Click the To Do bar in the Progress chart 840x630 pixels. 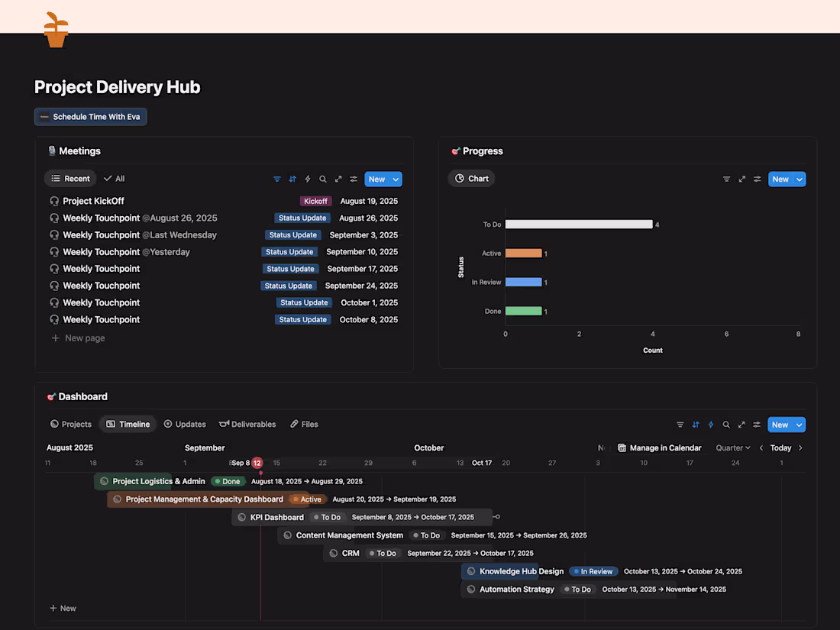(x=579, y=225)
